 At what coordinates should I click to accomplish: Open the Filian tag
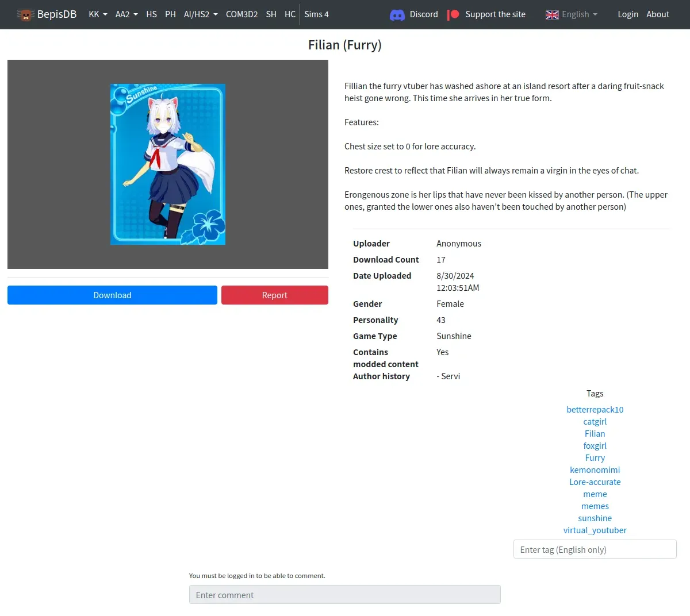[595, 434]
